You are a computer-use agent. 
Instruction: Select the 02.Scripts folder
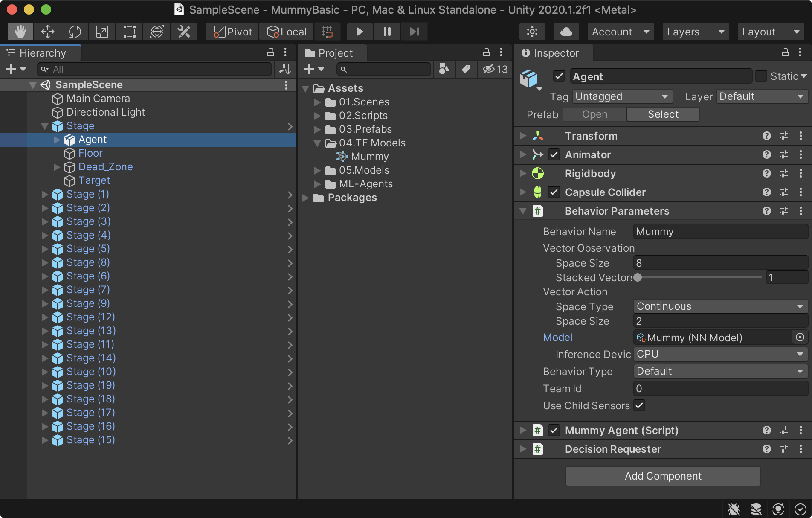click(x=363, y=116)
